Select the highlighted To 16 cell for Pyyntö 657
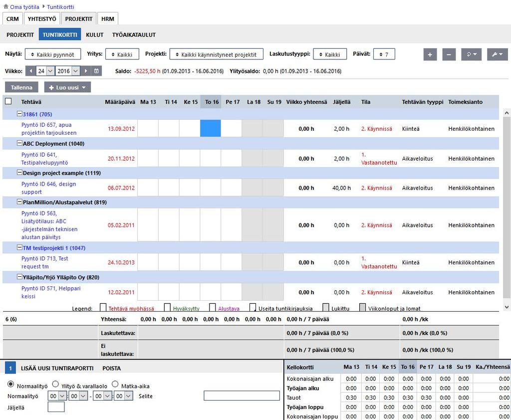The image size is (511, 420). (211, 128)
